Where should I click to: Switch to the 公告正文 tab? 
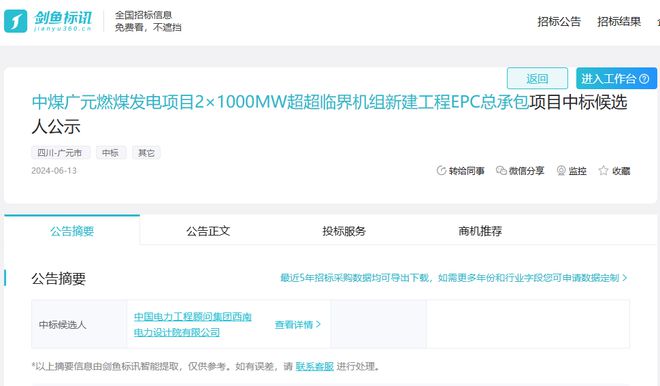tap(208, 230)
